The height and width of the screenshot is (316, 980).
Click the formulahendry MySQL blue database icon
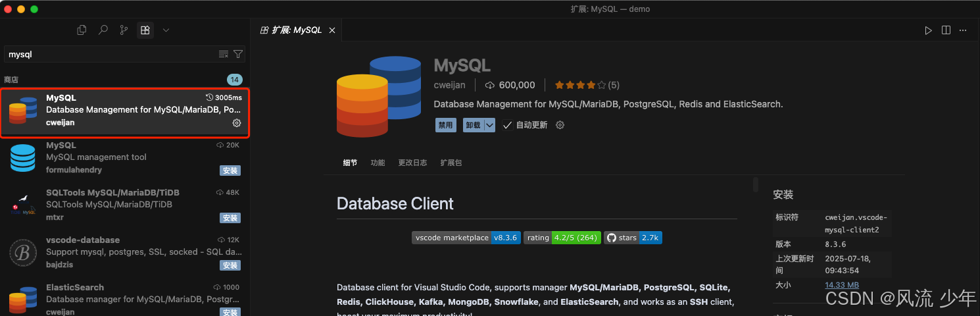[23, 158]
